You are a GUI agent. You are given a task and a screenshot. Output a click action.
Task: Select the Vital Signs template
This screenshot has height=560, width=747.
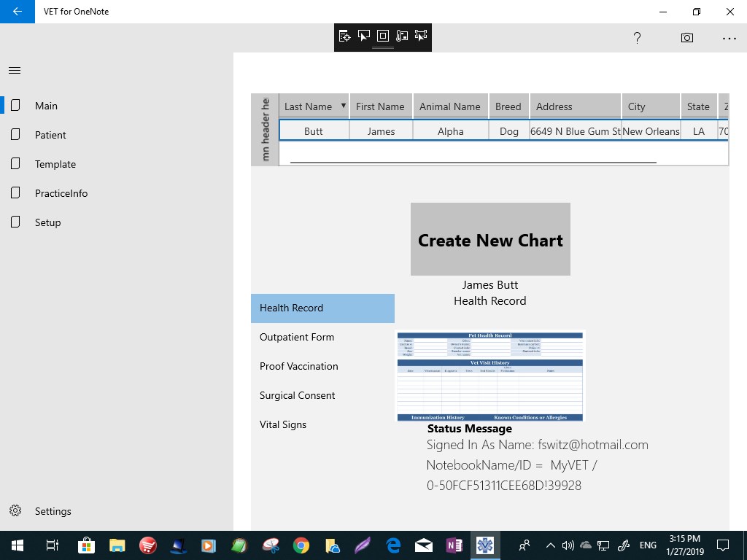[x=322, y=425]
